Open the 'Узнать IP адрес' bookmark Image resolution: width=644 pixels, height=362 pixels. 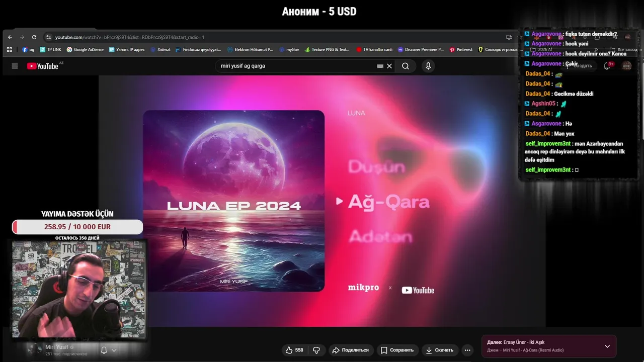[127, 50]
